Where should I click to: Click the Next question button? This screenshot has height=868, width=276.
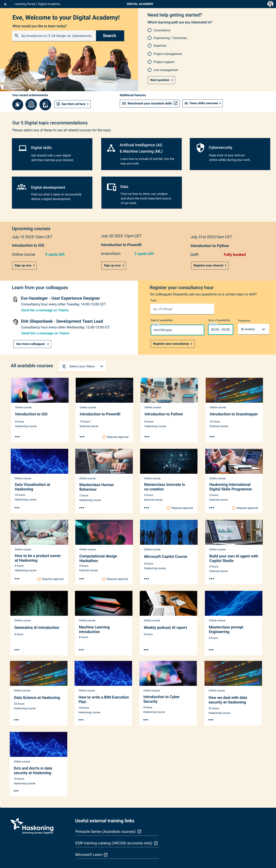161,80
